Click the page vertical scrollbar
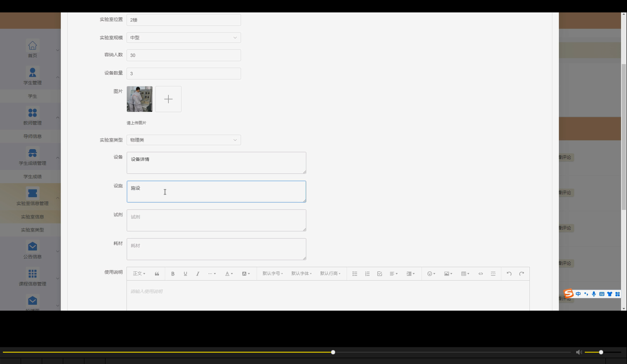 (624, 136)
